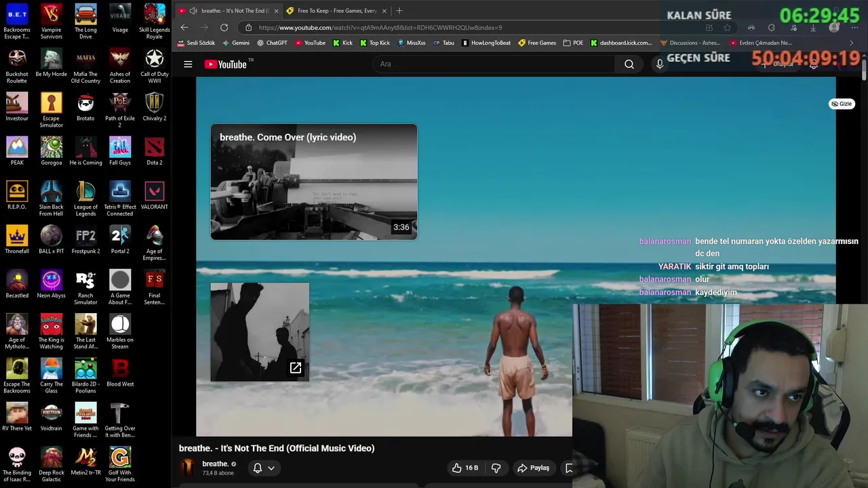Open Path of Exile 2 icon
868x488 pixels.
point(120,110)
